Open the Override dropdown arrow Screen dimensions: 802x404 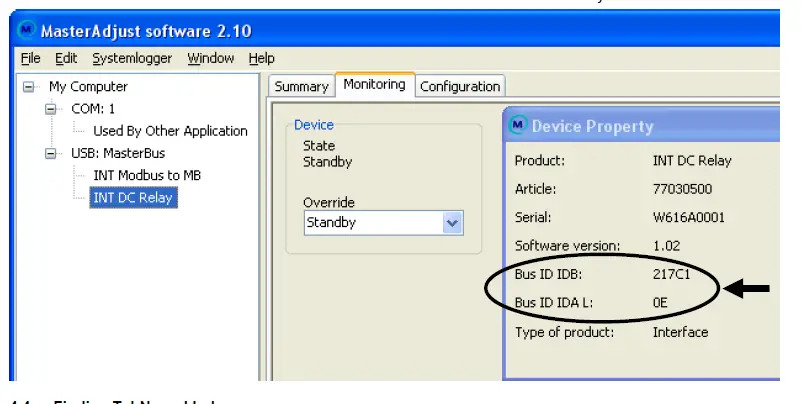click(452, 223)
